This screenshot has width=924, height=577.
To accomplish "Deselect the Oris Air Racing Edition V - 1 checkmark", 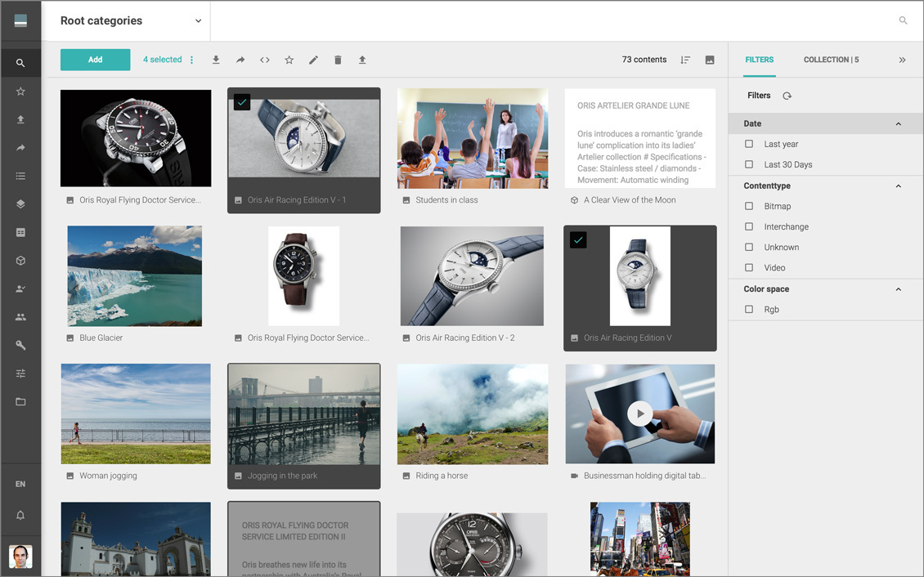I will (242, 102).
